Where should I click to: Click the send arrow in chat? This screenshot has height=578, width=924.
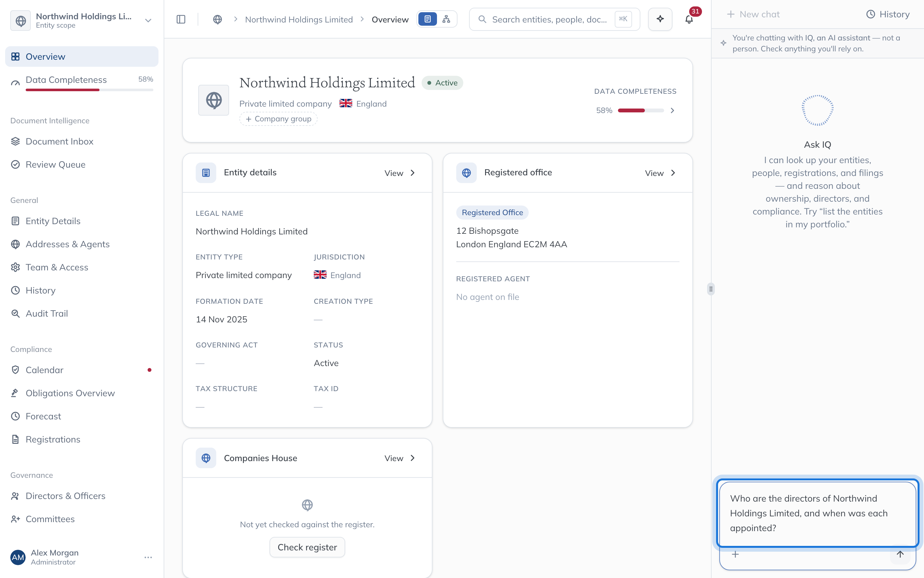point(900,554)
